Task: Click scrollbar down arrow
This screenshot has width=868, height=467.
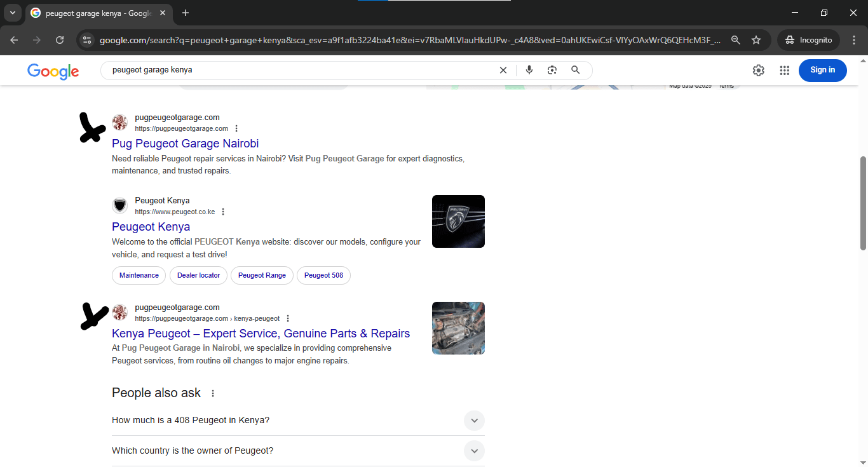Action: coord(863,462)
